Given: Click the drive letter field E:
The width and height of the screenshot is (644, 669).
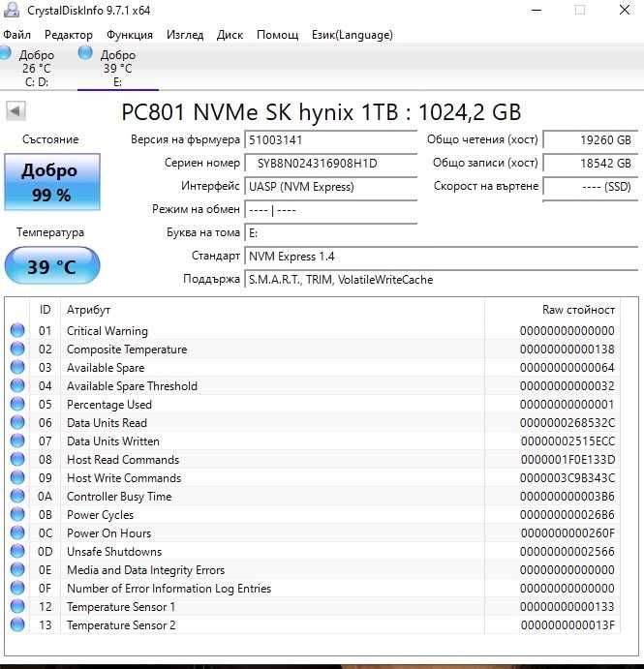Looking at the screenshot, I should point(331,233).
